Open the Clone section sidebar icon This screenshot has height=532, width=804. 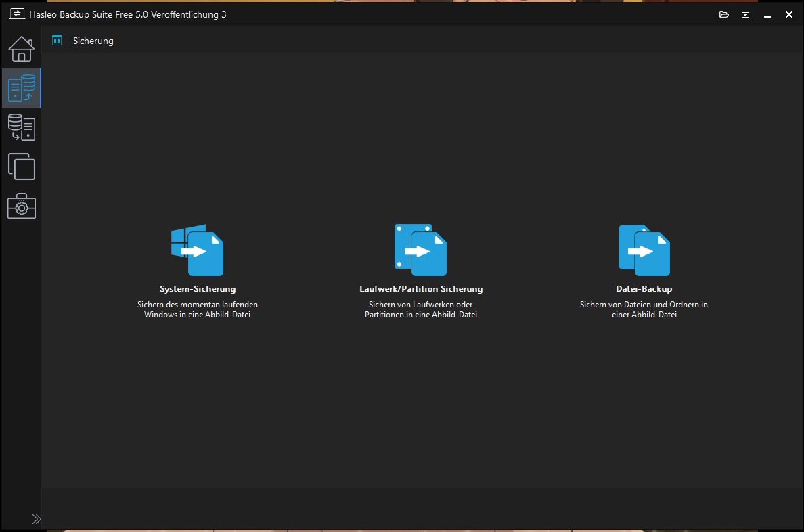[x=22, y=167]
